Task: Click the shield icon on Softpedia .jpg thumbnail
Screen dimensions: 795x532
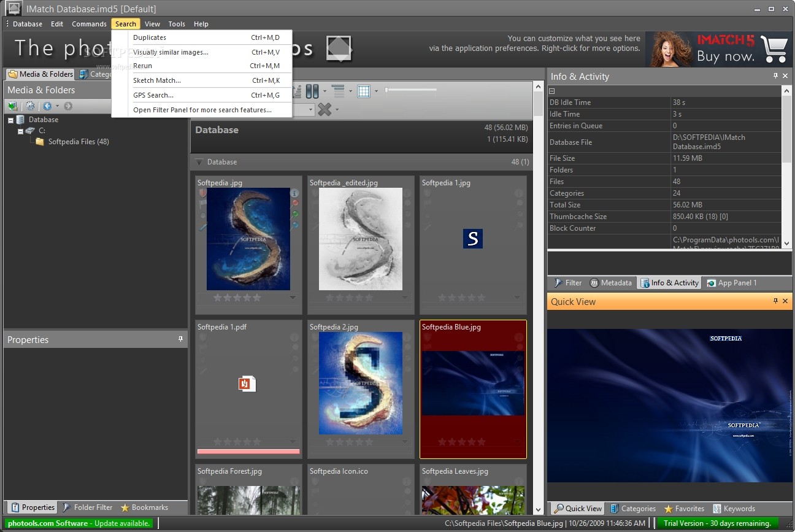Action: 202,193
